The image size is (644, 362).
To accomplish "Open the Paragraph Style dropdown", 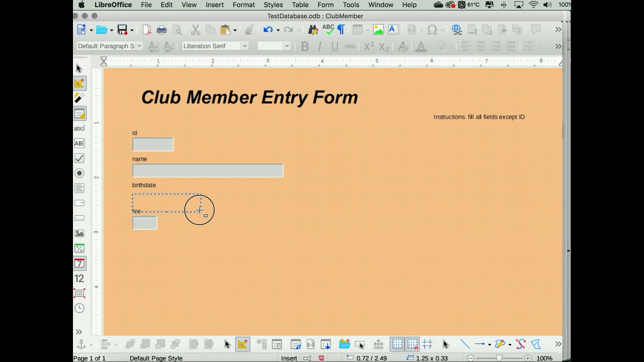I will (x=139, y=46).
